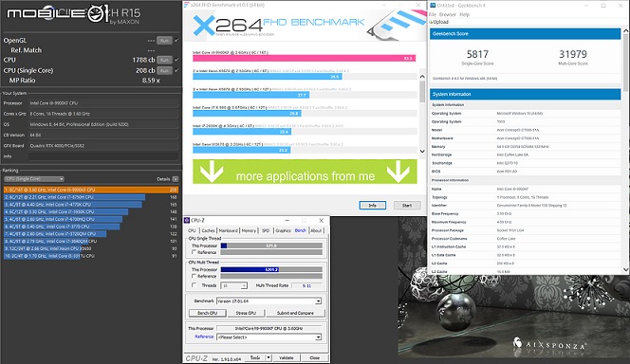Open the CPU (Single Core) ranking dropdown
This screenshot has width=630, height=364.
[x=34, y=179]
